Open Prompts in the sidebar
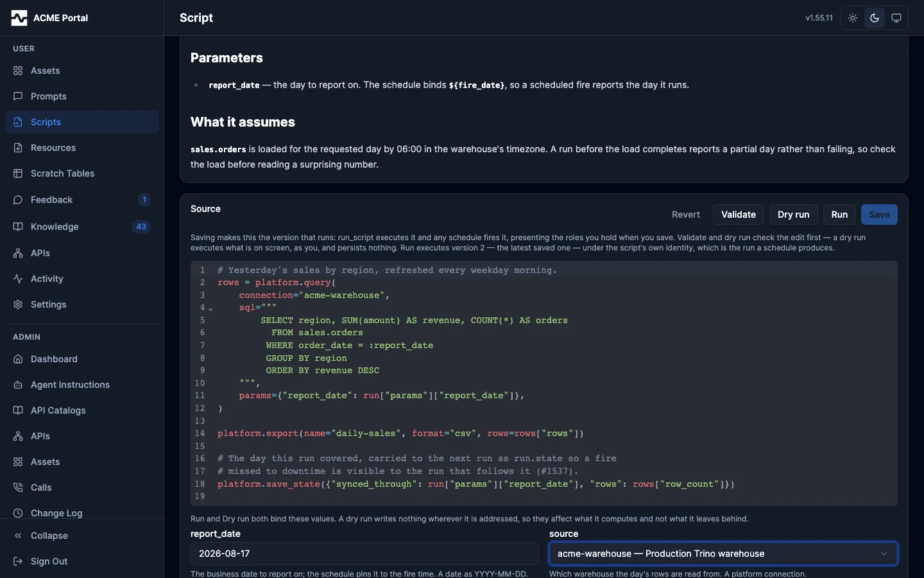The height and width of the screenshot is (578, 924). click(x=81, y=96)
